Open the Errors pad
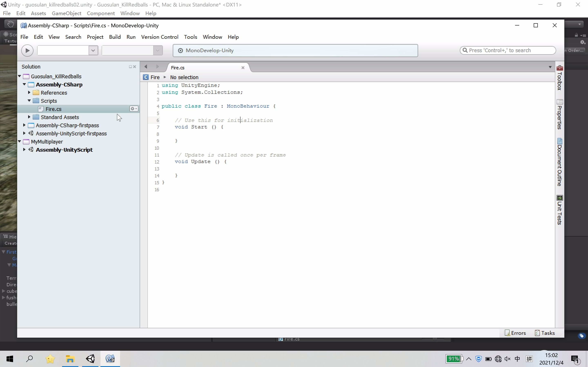 coord(515,333)
